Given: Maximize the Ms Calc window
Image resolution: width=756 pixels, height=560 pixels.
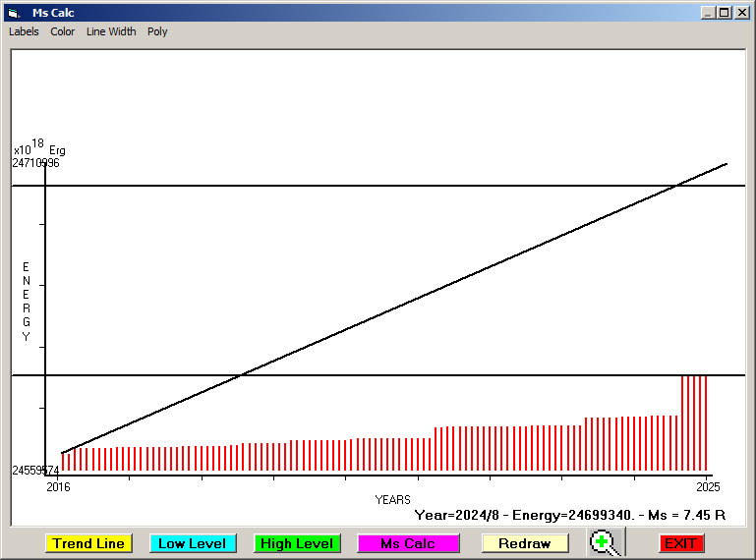Looking at the screenshot, I should pyautogui.click(x=725, y=13).
